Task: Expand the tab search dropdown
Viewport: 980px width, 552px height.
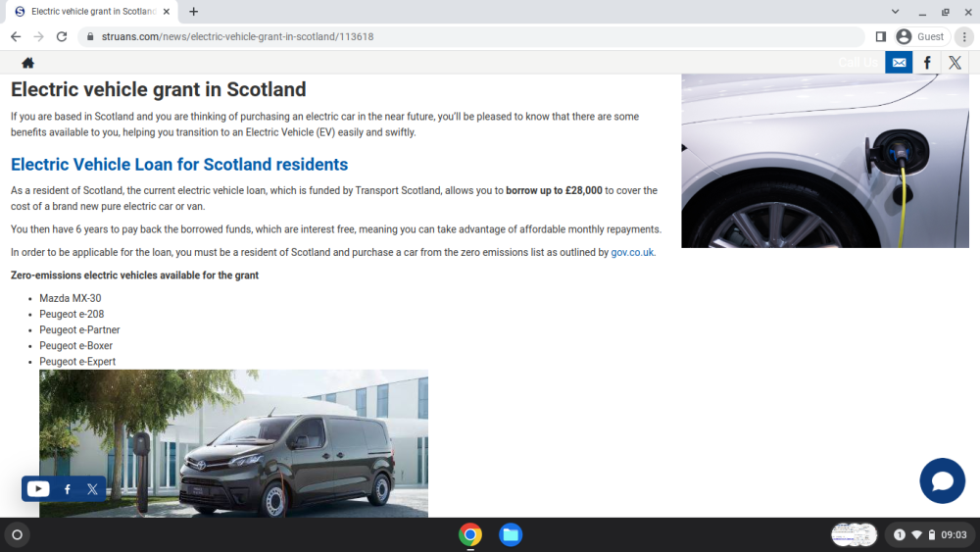Action: click(895, 11)
